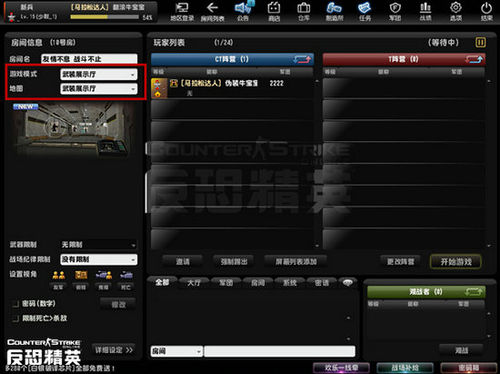Open the chat channel dropdown showing 房间
500x374 pixels.
click(x=177, y=351)
